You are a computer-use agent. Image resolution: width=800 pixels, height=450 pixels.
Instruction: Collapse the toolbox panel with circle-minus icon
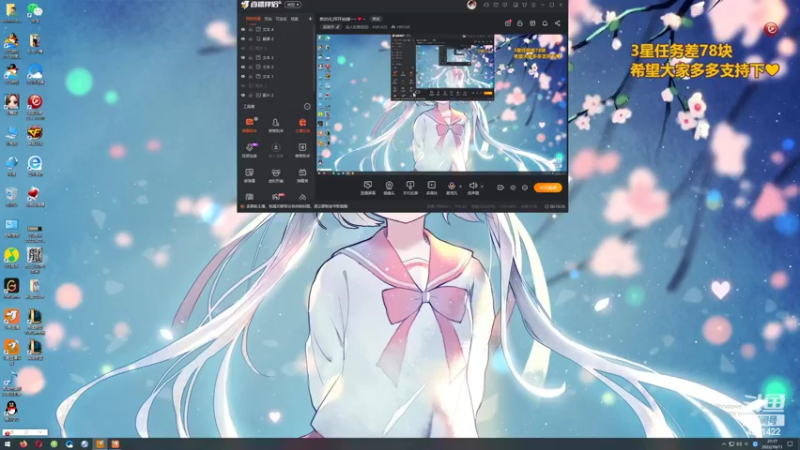click(307, 107)
